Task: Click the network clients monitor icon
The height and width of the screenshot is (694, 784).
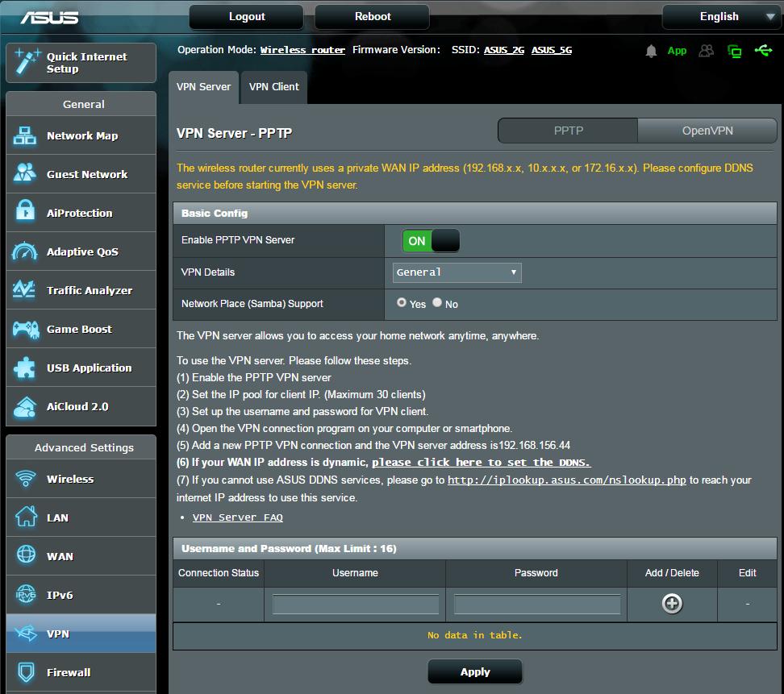Action: click(x=735, y=51)
